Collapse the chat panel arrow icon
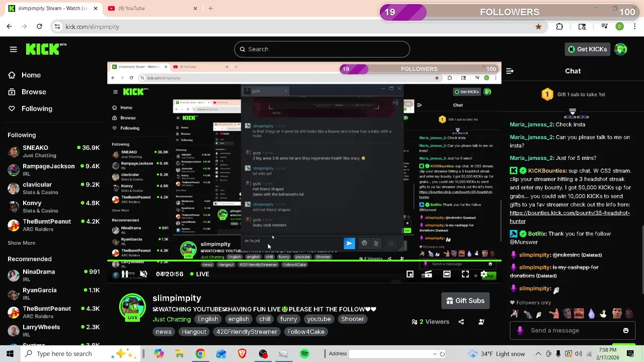Viewport: 644px width, 362px height. tap(510, 71)
